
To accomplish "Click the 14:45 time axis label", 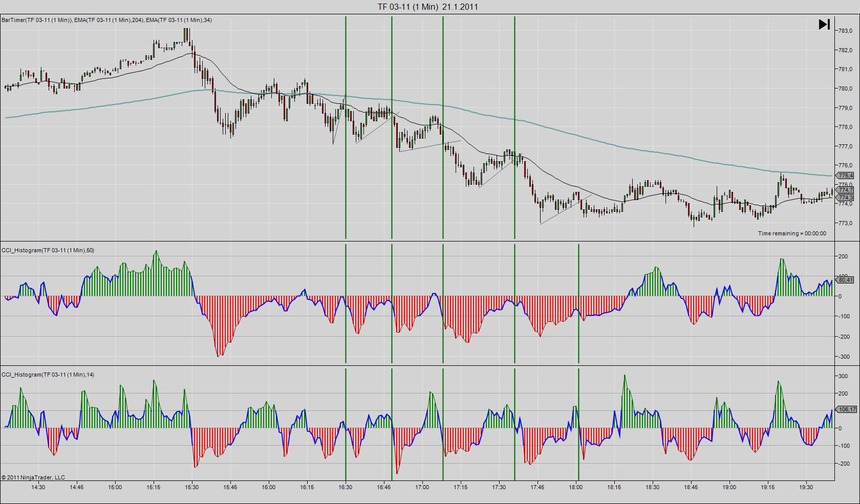I will tap(77, 487).
